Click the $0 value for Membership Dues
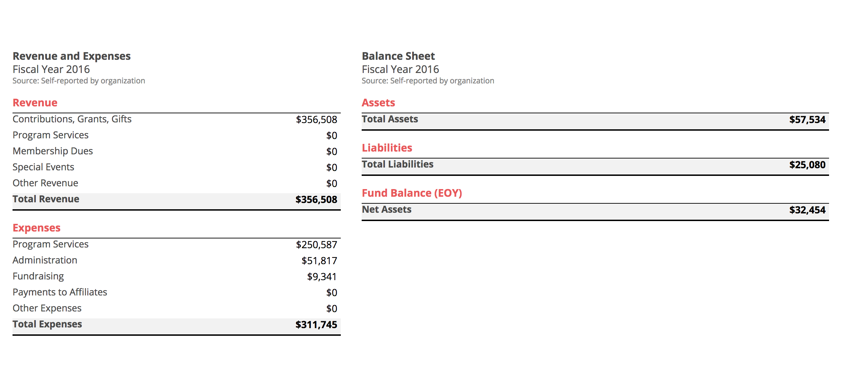Screen dimensions: 868x374 point(332,152)
